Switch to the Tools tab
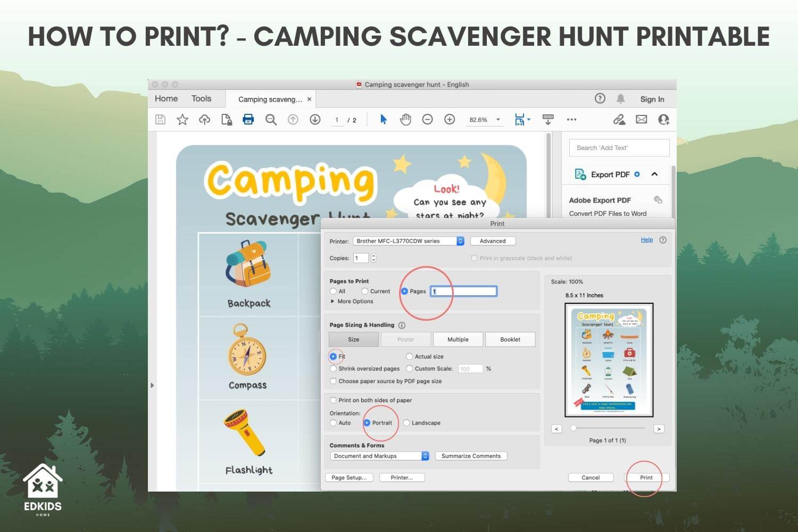The image size is (798, 532). pos(201,98)
